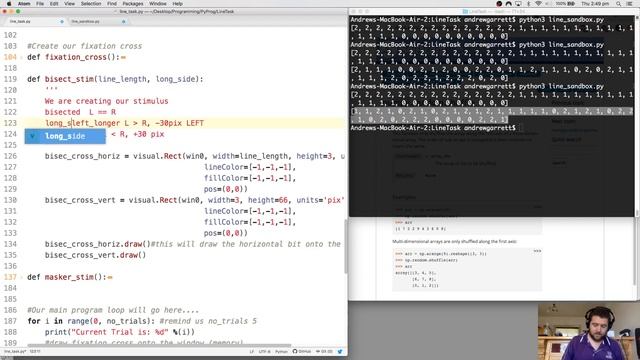
Task: Click line number 126 in gutter
Action: tap(10, 156)
